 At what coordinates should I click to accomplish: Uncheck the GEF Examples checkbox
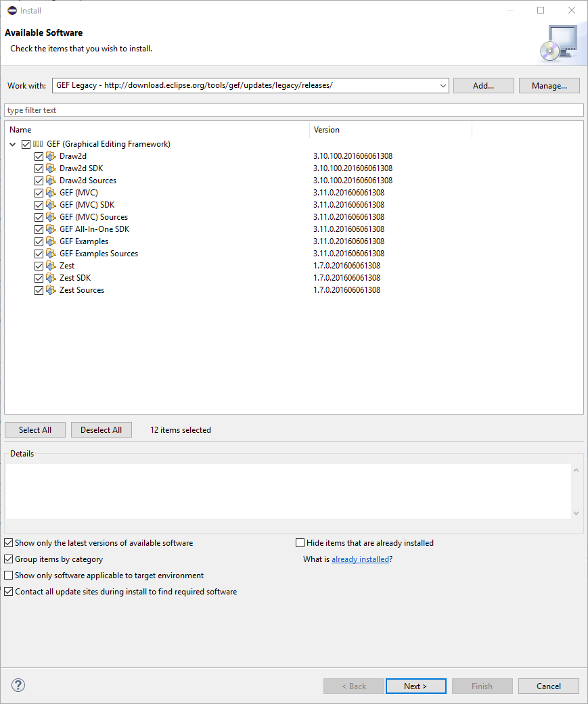39,241
